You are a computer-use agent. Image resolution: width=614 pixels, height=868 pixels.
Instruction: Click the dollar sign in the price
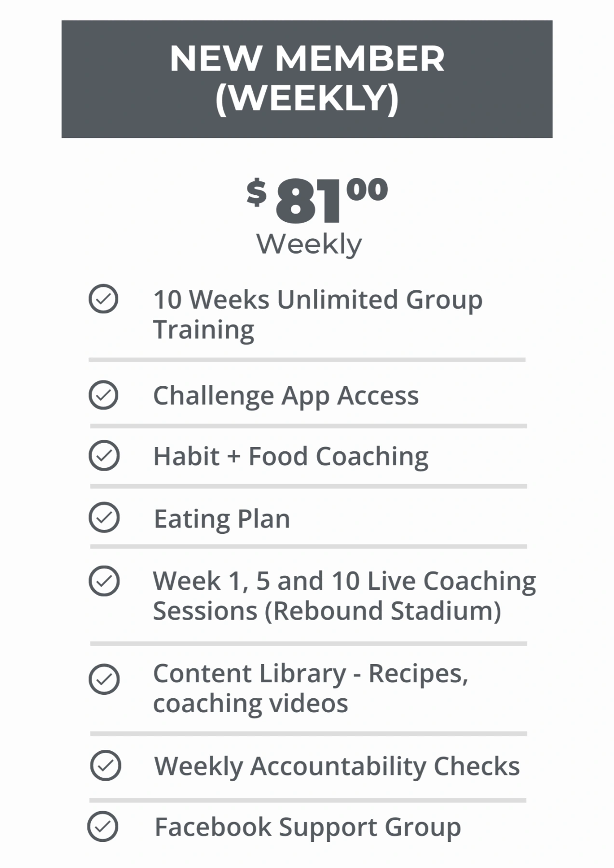[256, 192]
